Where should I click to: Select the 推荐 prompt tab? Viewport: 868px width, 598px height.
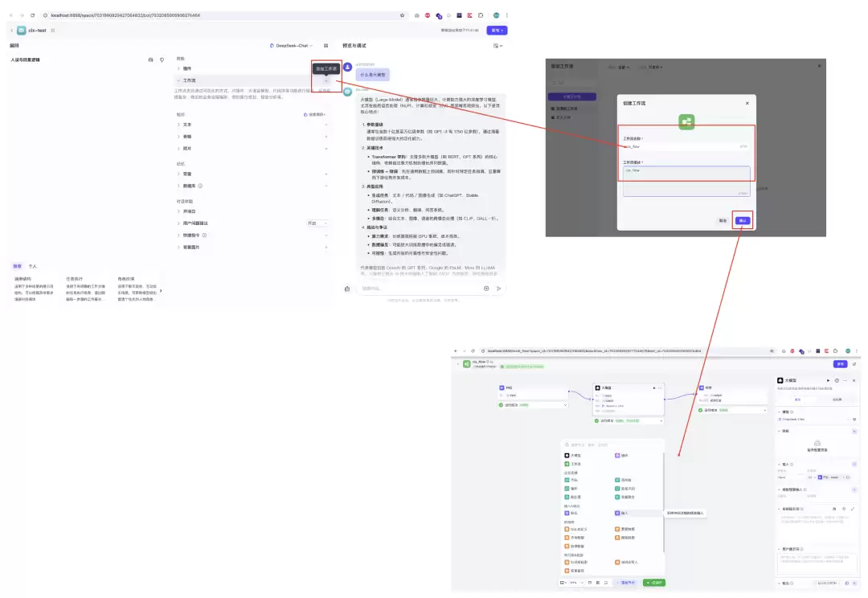pos(17,266)
